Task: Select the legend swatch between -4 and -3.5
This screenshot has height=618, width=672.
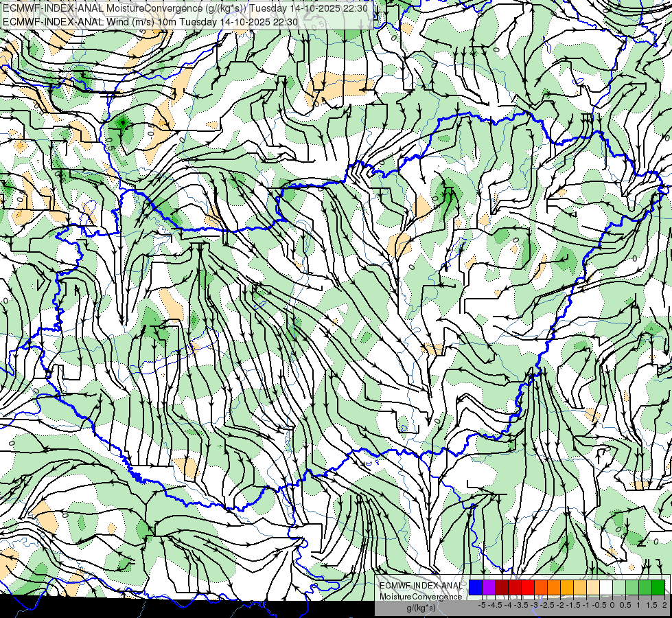Action: click(515, 587)
